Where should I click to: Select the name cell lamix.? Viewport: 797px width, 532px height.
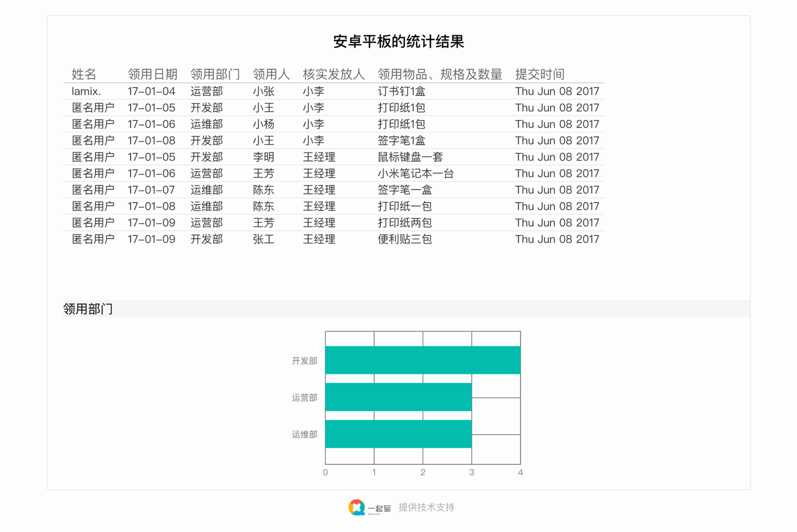point(86,91)
